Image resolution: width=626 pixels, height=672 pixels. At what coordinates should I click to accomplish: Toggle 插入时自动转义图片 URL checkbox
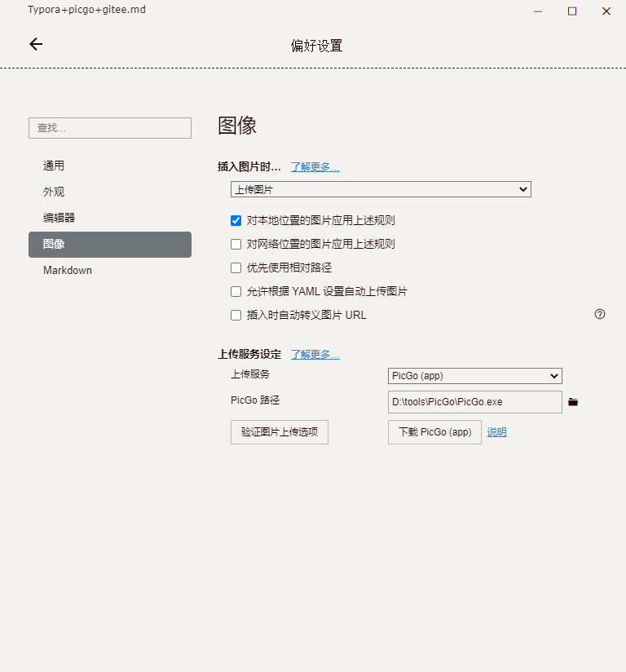click(x=236, y=315)
